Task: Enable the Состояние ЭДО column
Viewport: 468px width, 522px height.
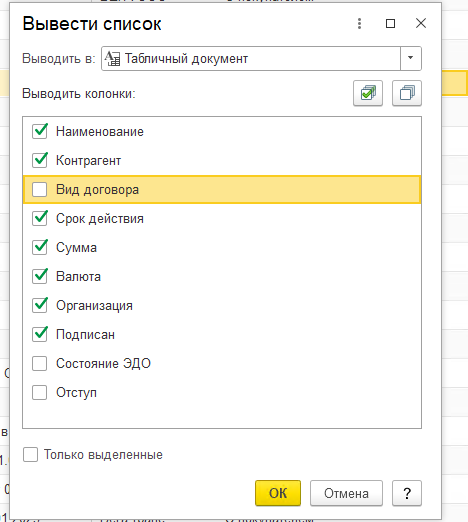Action: pyautogui.click(x=39, y=363)
